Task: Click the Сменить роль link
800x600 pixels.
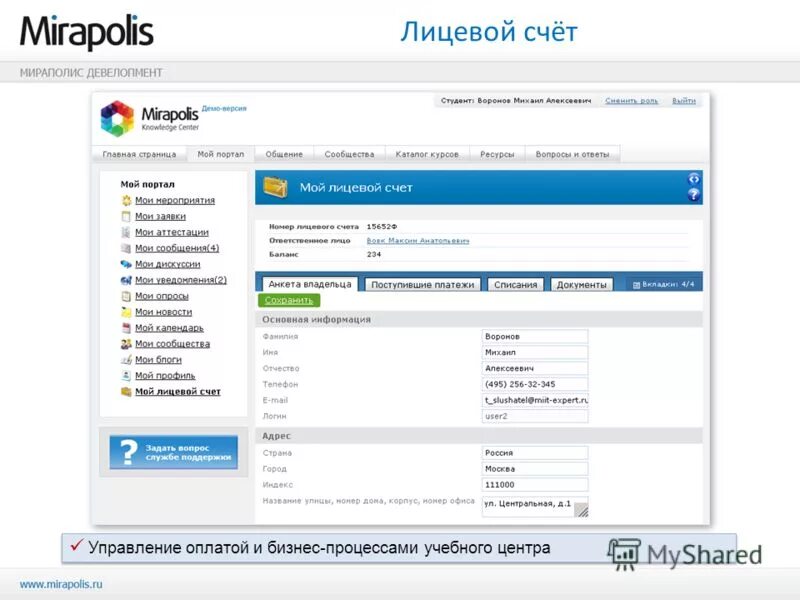Action: [632, 101]
